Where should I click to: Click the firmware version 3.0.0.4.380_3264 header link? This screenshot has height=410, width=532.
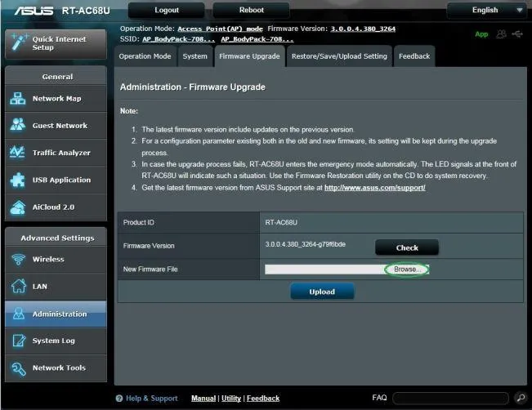363,29
